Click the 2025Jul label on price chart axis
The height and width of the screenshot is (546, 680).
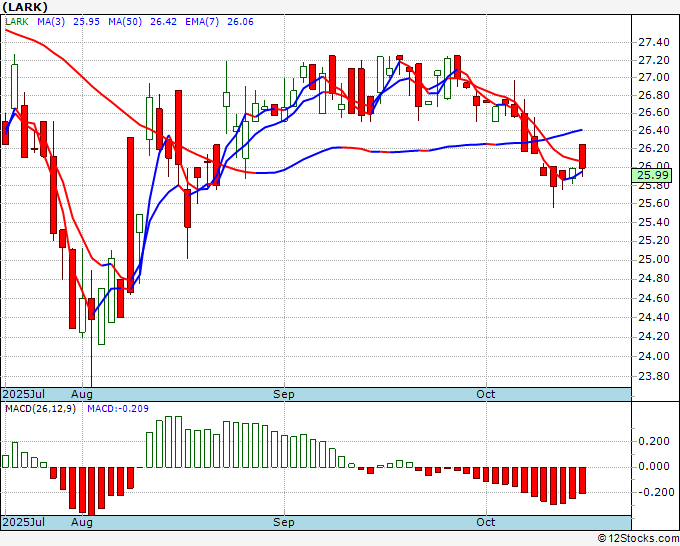pos(24,394)
